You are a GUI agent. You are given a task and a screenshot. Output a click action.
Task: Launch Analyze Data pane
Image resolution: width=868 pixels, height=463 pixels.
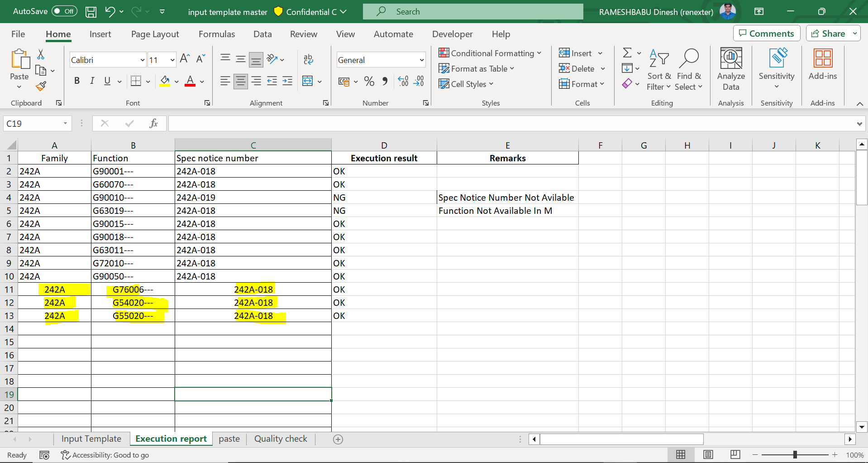[730, 69]
